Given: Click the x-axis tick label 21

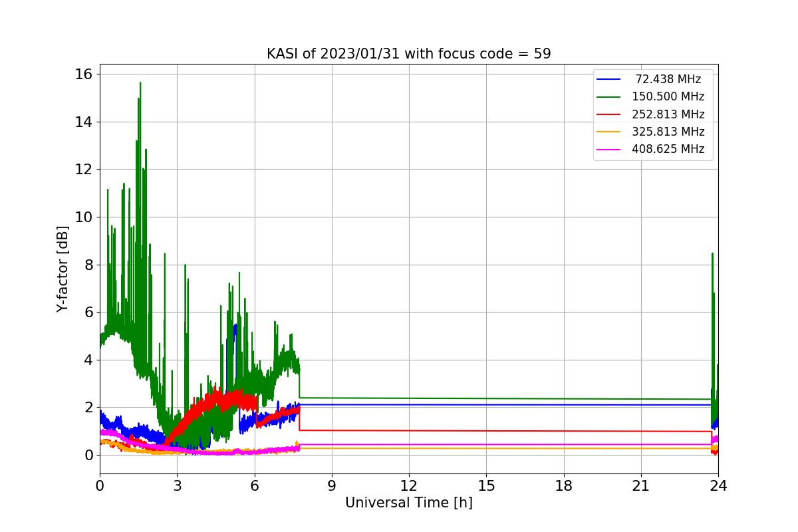Looking at the screenshot, I should (640, 486).
